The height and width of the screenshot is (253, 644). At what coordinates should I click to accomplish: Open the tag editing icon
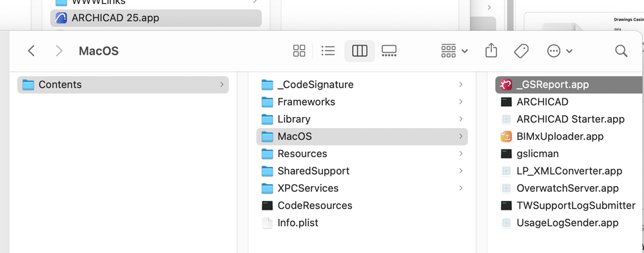pyautogui.click(x=521, y=51)
